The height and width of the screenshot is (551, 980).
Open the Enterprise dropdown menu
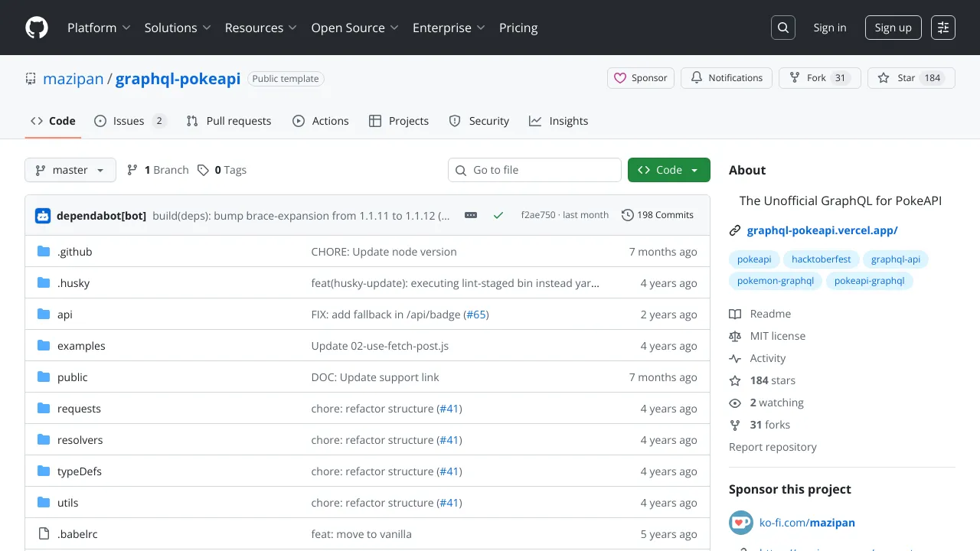449,28
